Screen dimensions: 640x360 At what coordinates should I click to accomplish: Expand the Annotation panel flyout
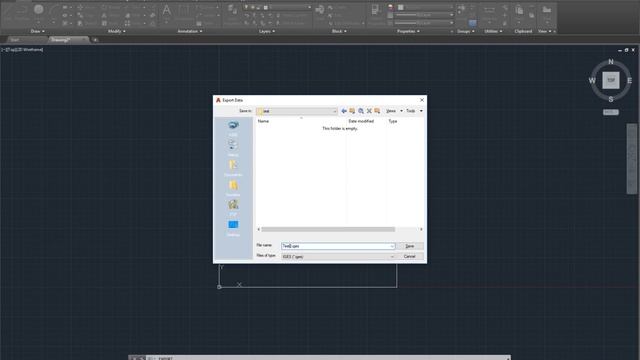pyautogui.click(x=190, y=31)
